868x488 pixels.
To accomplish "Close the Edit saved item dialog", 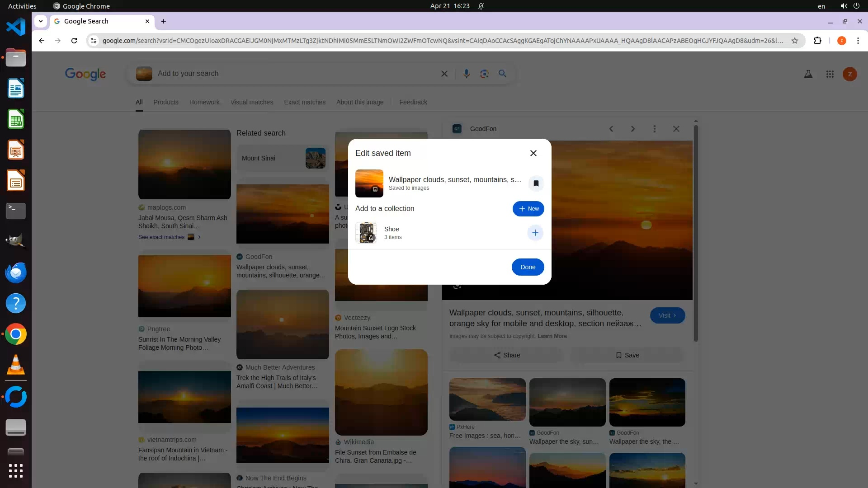I will [533, 153].
